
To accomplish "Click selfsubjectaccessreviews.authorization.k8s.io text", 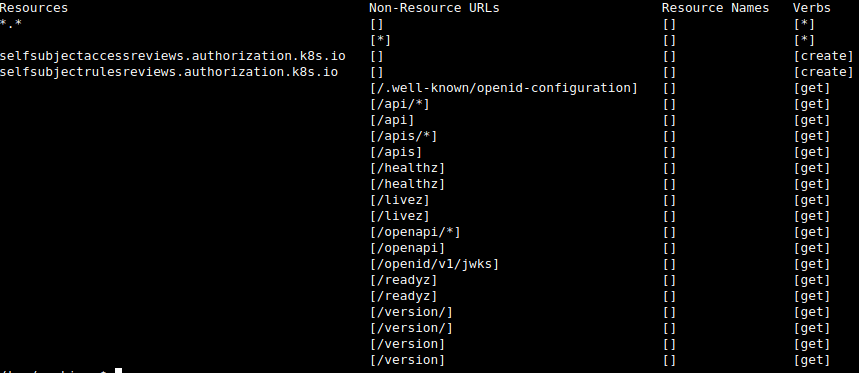I will [173, 56].
